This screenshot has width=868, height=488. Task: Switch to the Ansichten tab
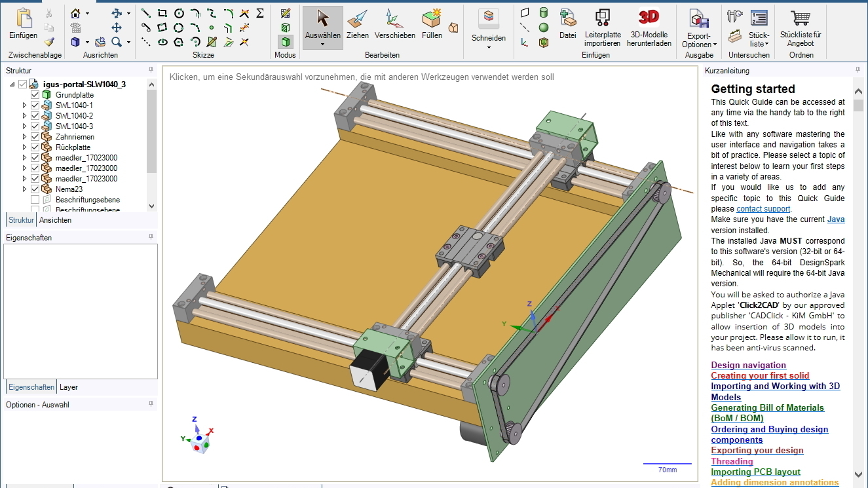point(55,220)
